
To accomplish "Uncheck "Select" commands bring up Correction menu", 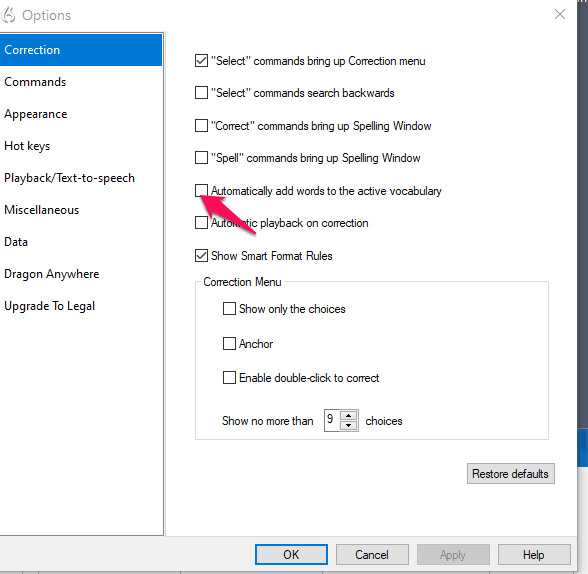I will 201,61.
